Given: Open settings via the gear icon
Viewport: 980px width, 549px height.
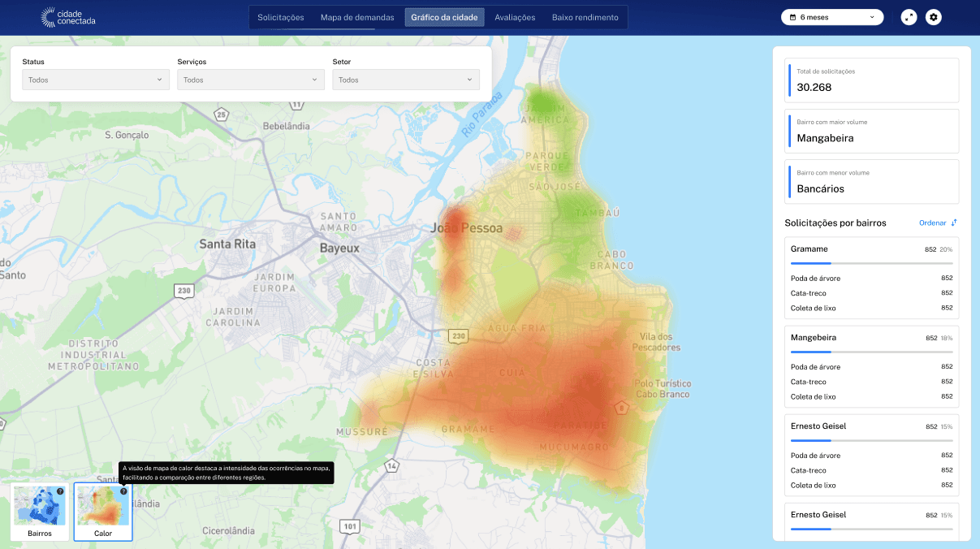Looking at the screenshot, I should tap(934, 17).
